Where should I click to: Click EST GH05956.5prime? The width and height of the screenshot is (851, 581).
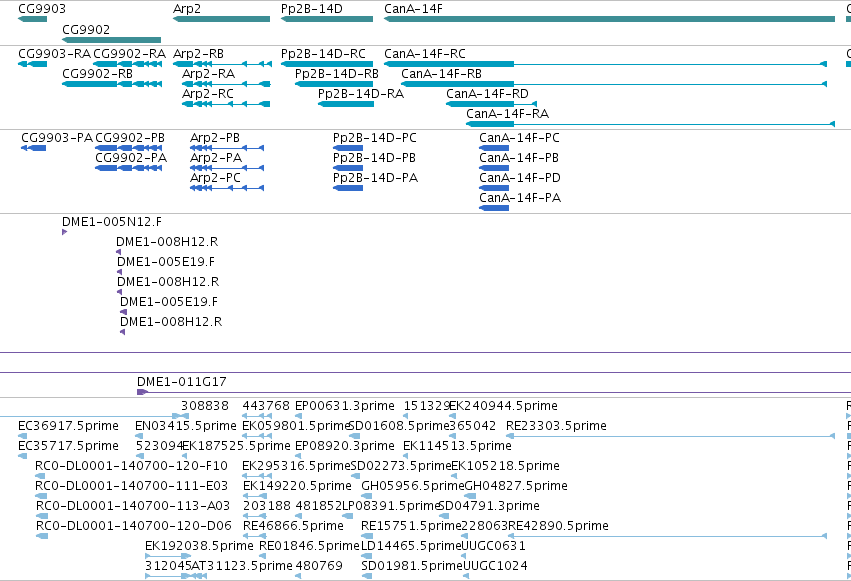click(x=366, y=496)
